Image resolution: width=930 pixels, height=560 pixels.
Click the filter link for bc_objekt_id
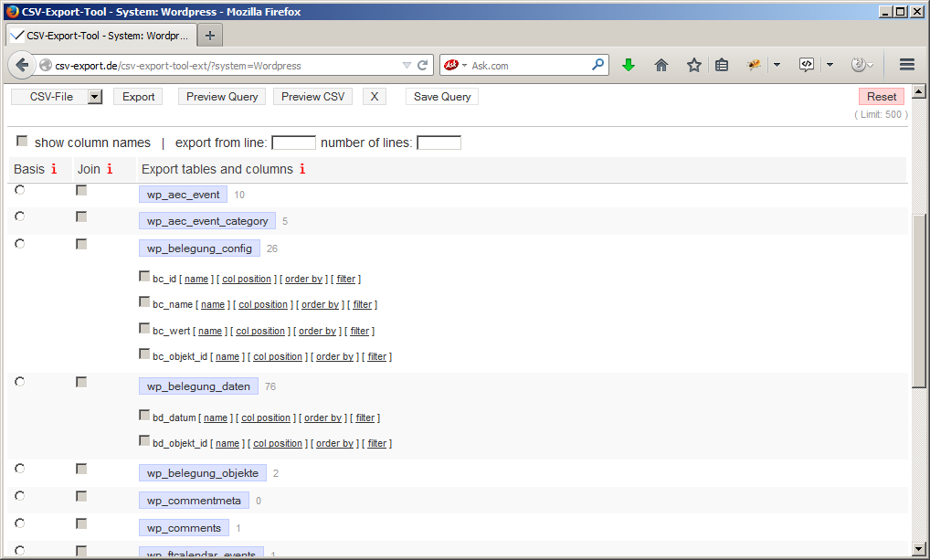pyautogui.click(x=376, y=356)
